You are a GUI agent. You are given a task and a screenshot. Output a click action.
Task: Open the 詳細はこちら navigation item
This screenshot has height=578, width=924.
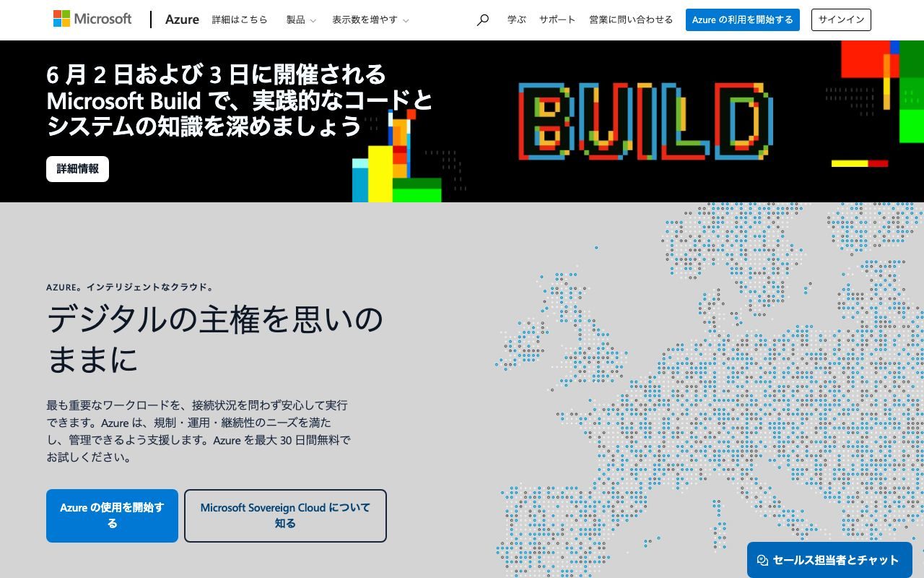pyautogui.click(x=237, y=20)
